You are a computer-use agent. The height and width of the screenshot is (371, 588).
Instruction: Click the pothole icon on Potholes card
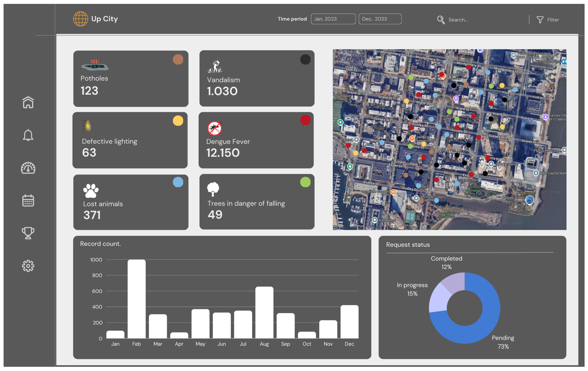[x=95, y=65]
